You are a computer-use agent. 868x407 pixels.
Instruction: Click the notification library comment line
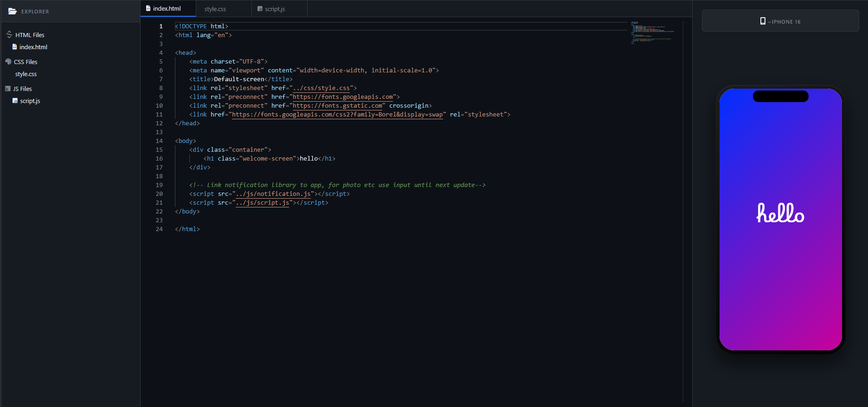tap(337, 185)
